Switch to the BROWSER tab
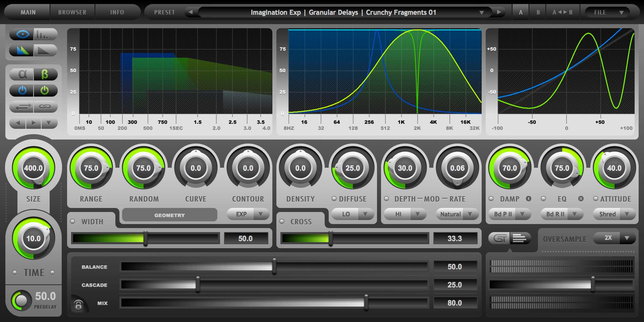Viewport: 644px width, 322px height. [x=72, y=12]
